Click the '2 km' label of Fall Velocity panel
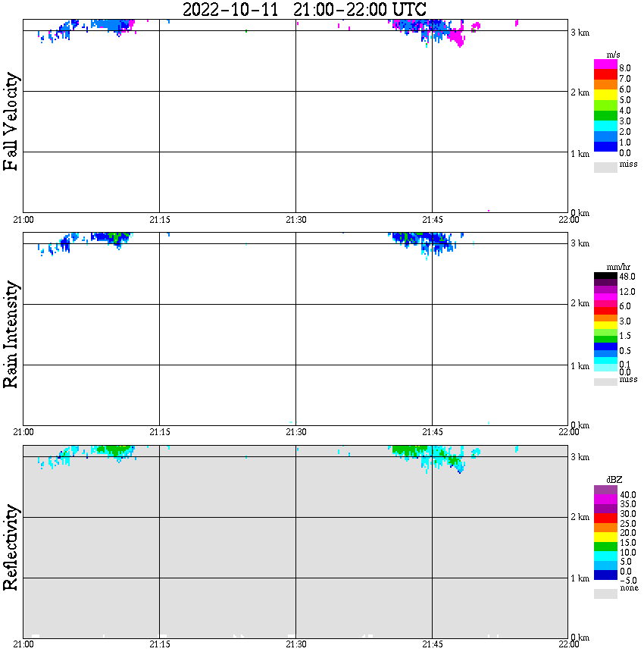644x658 pixels. pos(580,92)
